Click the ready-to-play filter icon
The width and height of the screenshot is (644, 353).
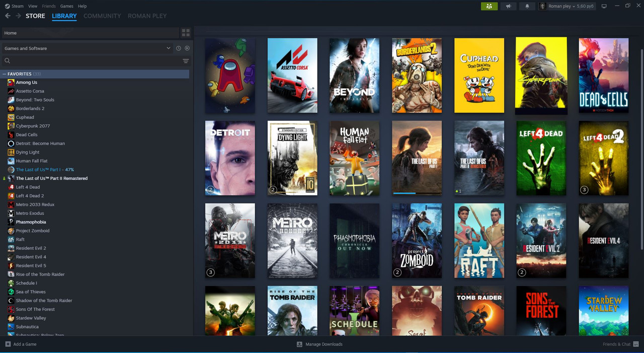pyautogui.click(x=187, y=48)
